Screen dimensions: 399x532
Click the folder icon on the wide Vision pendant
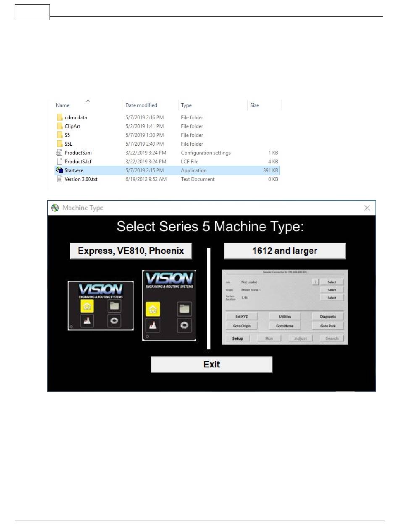pyautogui.click(x=114, y=306)
